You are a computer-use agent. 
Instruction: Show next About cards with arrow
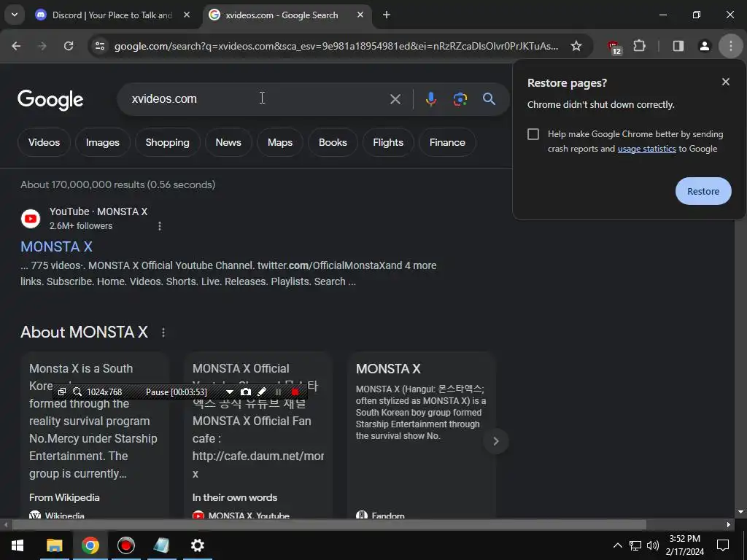point(496,441)
